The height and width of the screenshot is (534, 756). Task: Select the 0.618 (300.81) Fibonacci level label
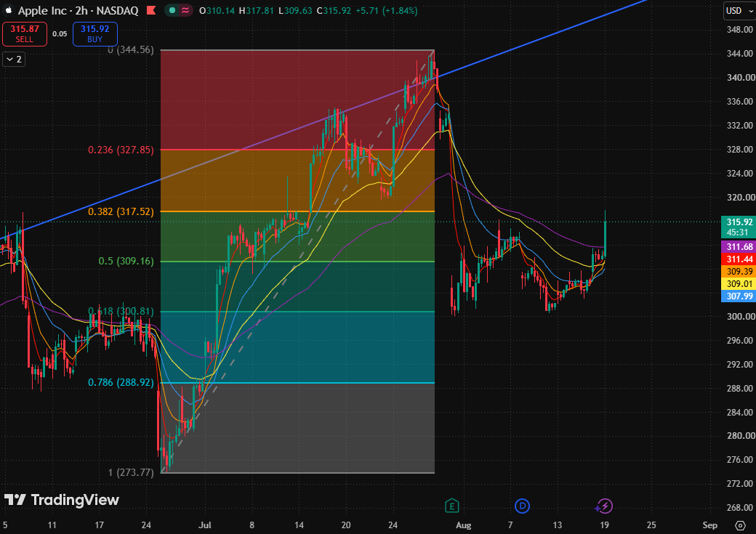click(121, 312)
